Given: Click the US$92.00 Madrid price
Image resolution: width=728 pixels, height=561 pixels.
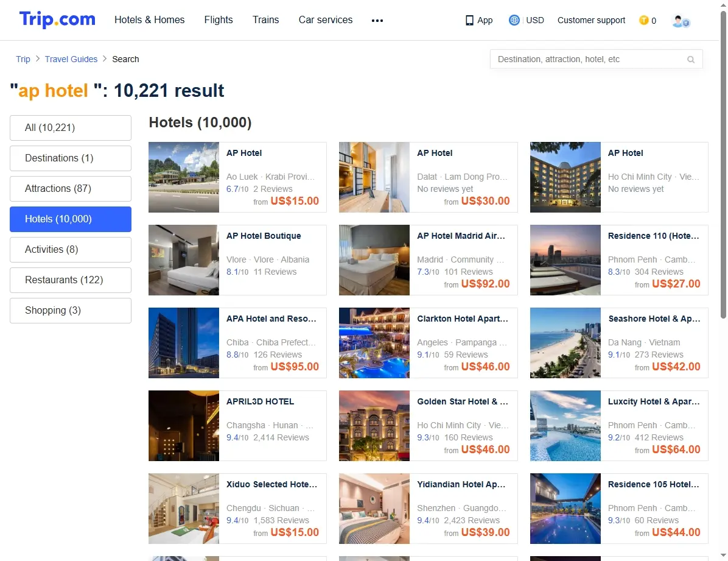Looking at the screenshot, I should (x=485, y=283).
